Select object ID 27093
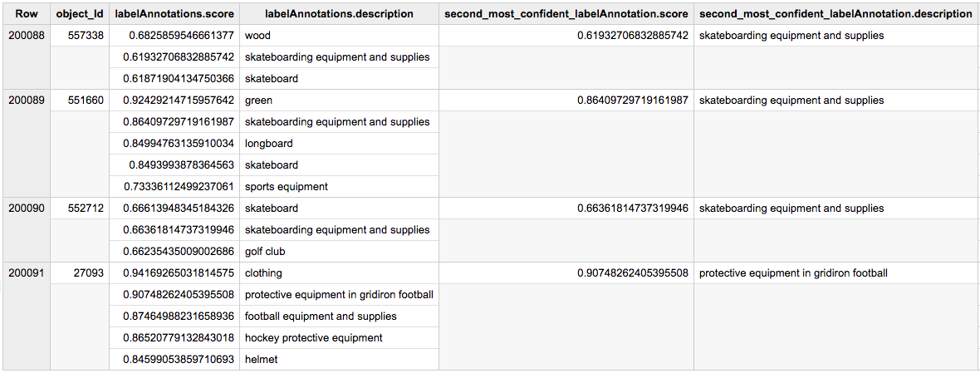980x373 pixels. point(89,273)
